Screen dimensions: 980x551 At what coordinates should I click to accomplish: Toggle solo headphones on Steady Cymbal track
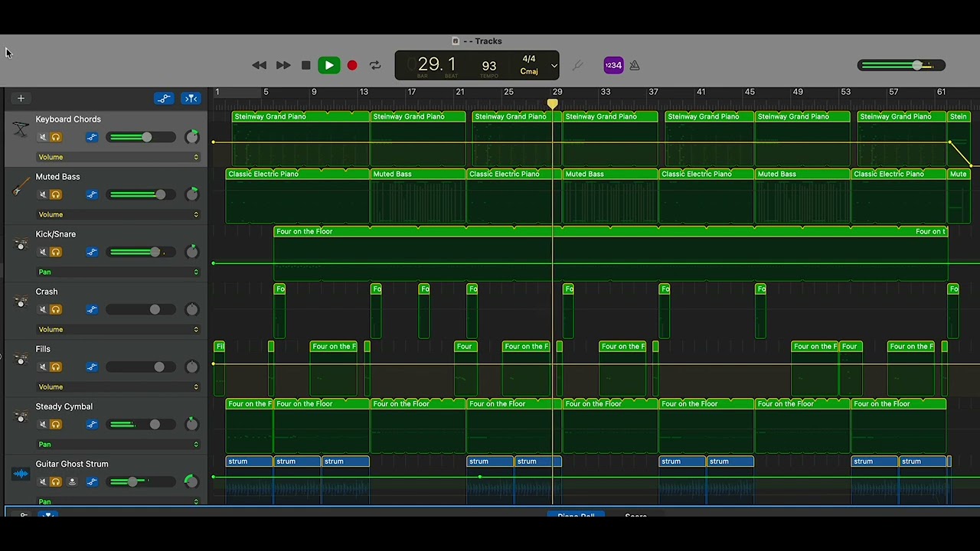56,425
